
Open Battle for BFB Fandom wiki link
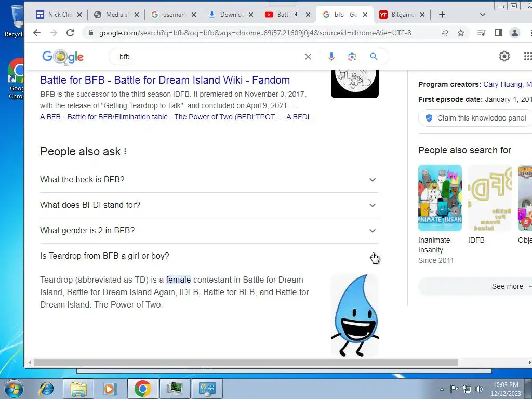165,80
